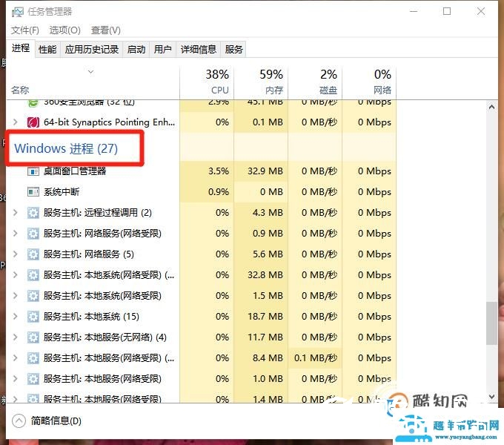504x445 pixels.
Task: Click the gear icon for 服务主机: 网络服务 (5)
Action: [x=33, y=254]
